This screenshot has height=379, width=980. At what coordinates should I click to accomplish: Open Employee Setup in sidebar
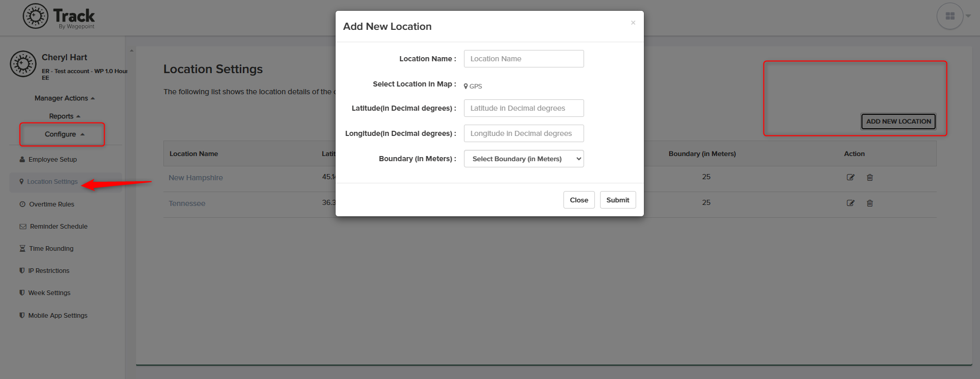pos(48,160)
